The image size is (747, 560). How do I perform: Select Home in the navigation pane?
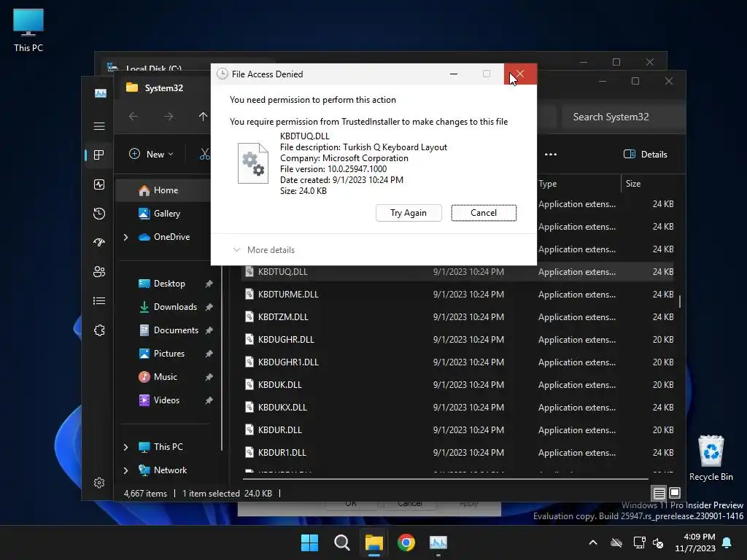click(163, 190)
